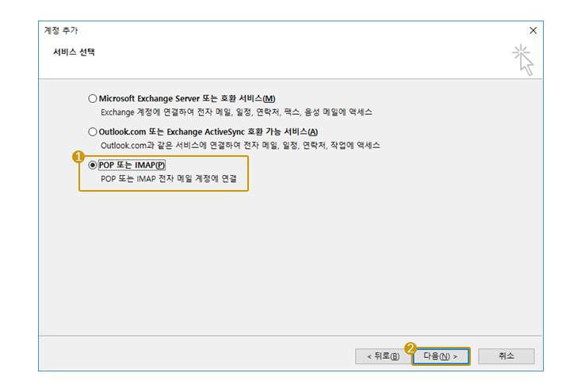The width and height of the screenshot is (581, 392).
Task: Click the 'Microsoft Exchange Server 또는 호환 서비스' label text
Action: tap(187, 98)
